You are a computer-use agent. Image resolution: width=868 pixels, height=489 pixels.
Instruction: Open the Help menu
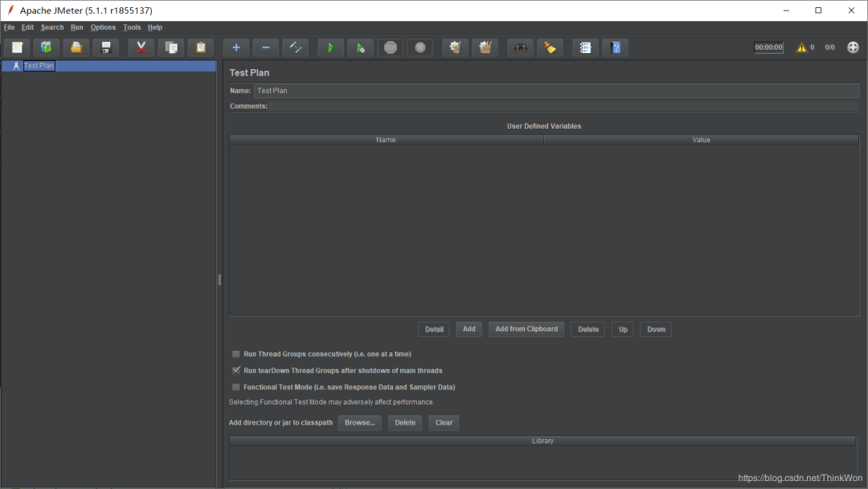155,27
